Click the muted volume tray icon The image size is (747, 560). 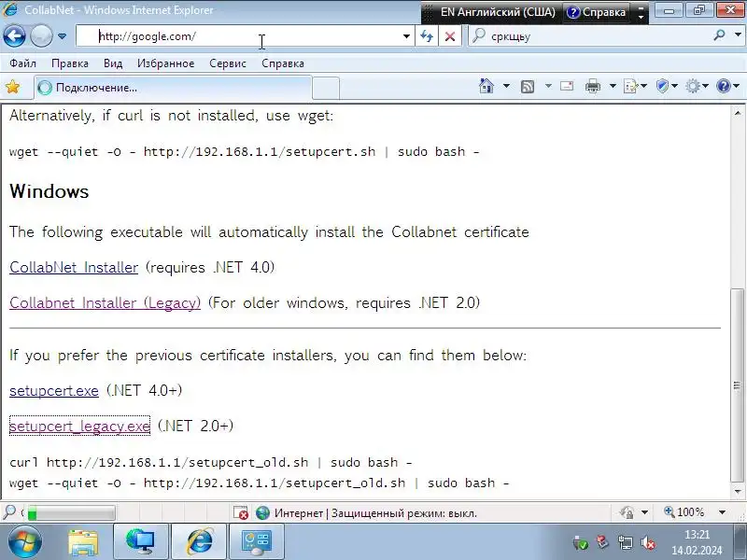point(647,542)
